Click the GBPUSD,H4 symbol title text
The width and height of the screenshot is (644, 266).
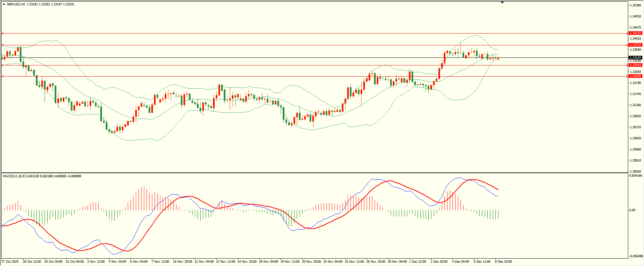16,4
